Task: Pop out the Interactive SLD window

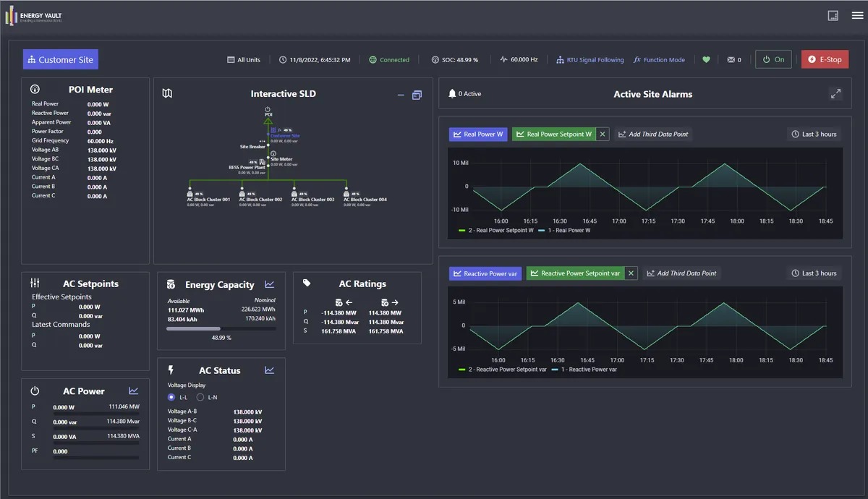Action: pyautogui.click(x=417, y=95)
